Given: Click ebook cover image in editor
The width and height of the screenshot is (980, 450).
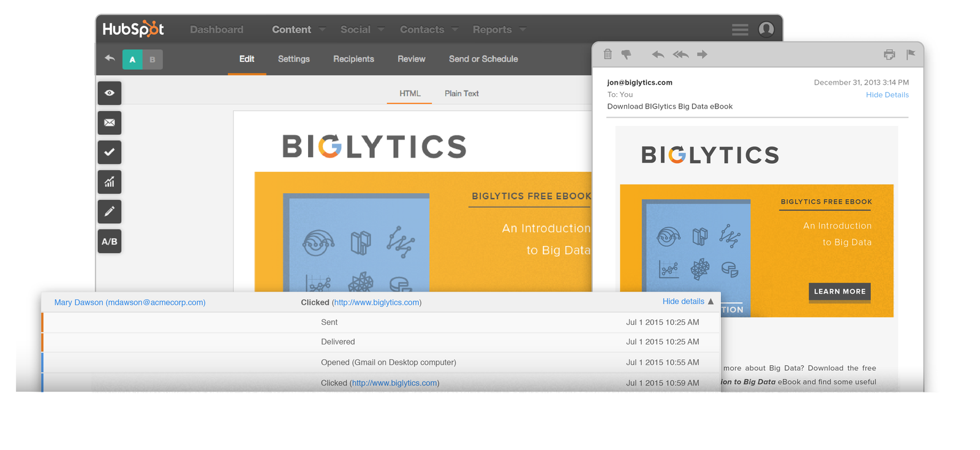Looking at the screenshot, I should (x=356, y=243).
